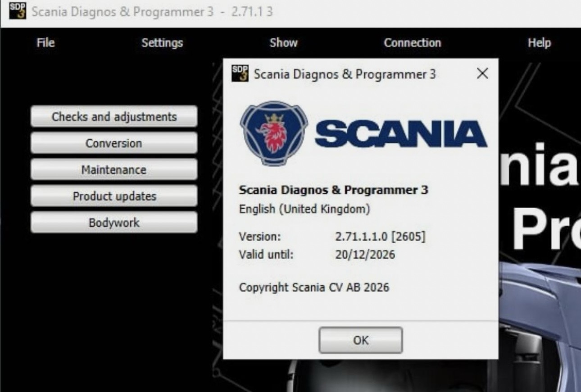
Task: Click the SCANIA wordmark in the dialog
Action: click(401, 134)
